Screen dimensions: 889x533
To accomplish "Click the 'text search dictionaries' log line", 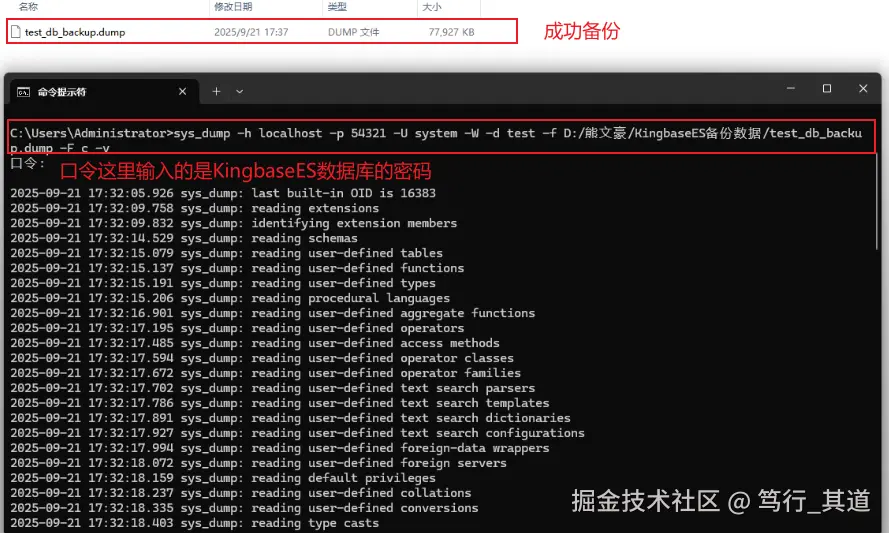I will click(290, 418).
